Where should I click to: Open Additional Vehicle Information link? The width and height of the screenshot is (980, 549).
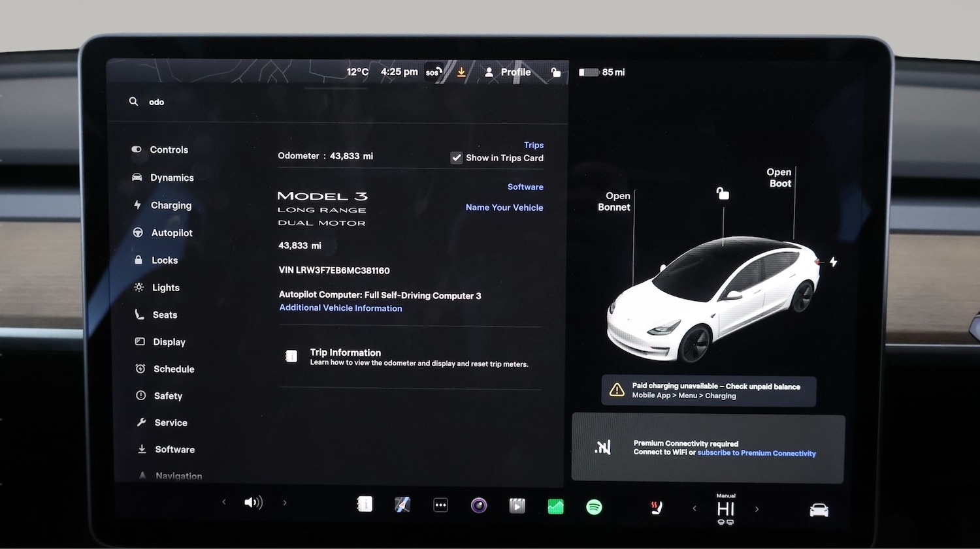(340, 307)
